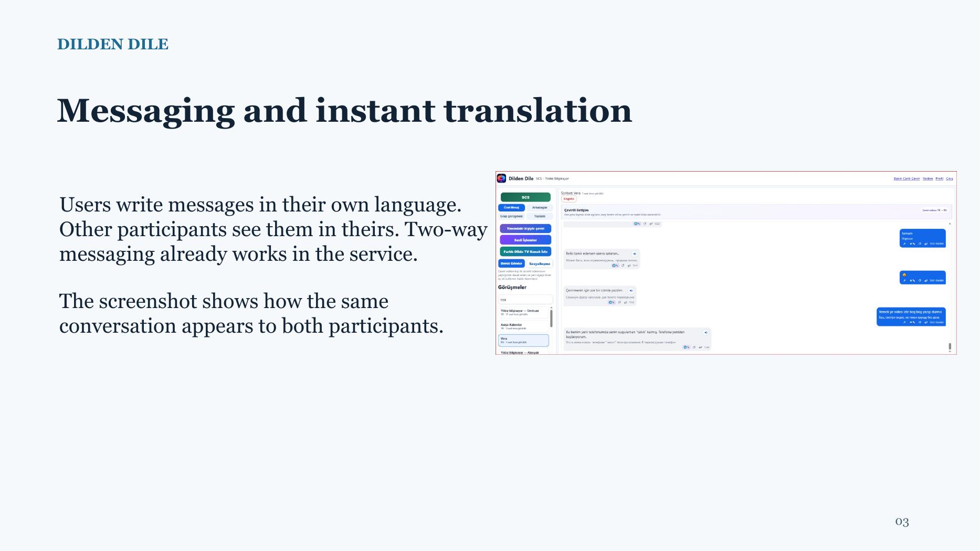This screenshot has height=551, width=980.
Task: Click in the Görüşmeler search field
Action: coord(525,300)
